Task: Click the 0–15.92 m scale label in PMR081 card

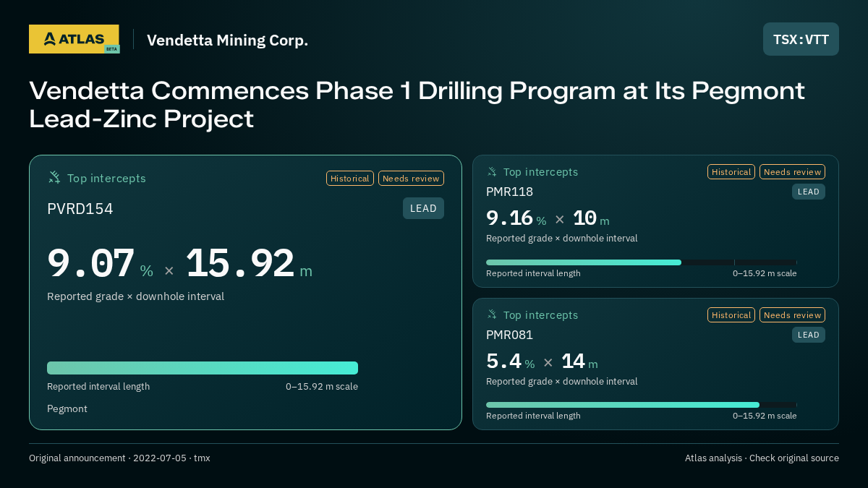Action: [x=765, y=416]
